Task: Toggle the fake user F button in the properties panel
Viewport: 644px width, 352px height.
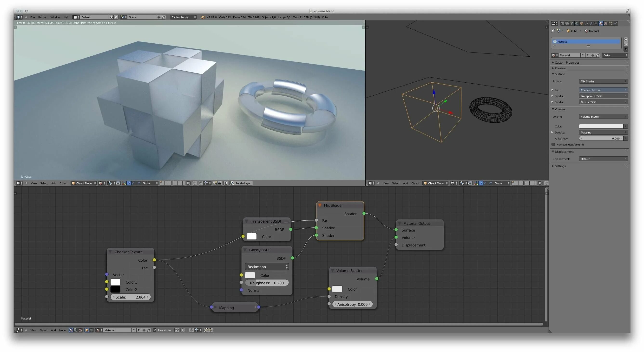Action: tap(587, 55)
